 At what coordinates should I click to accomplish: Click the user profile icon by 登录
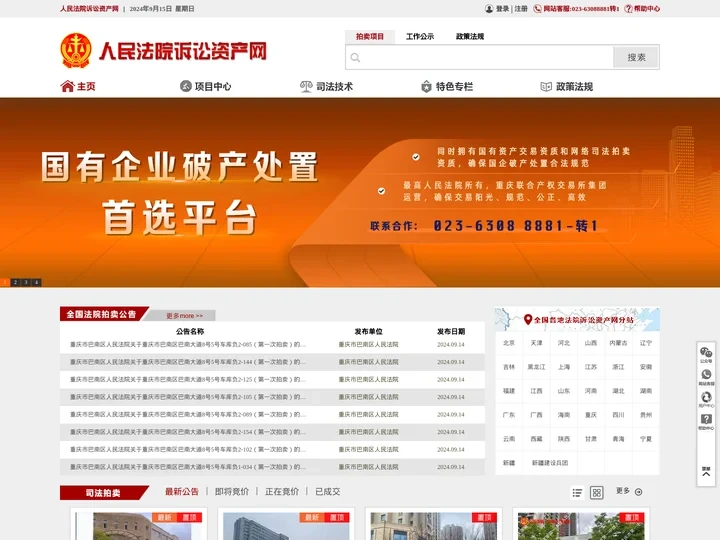489,9
